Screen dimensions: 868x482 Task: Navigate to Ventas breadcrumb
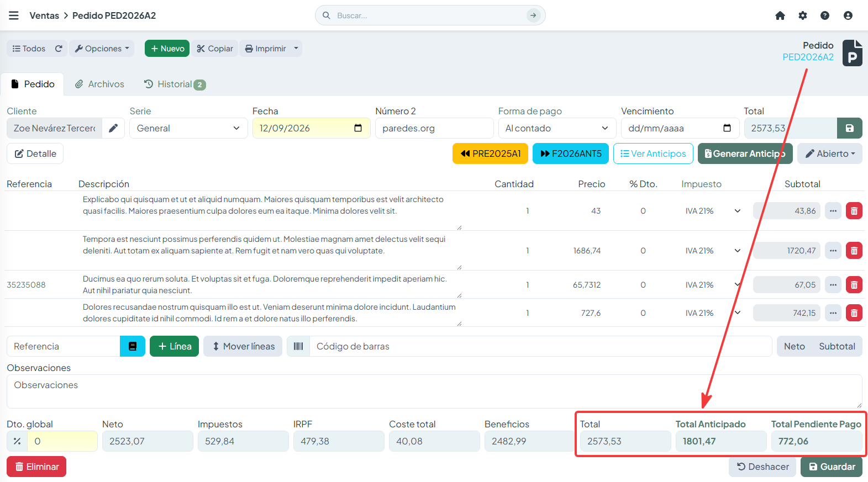pos(44,15)
